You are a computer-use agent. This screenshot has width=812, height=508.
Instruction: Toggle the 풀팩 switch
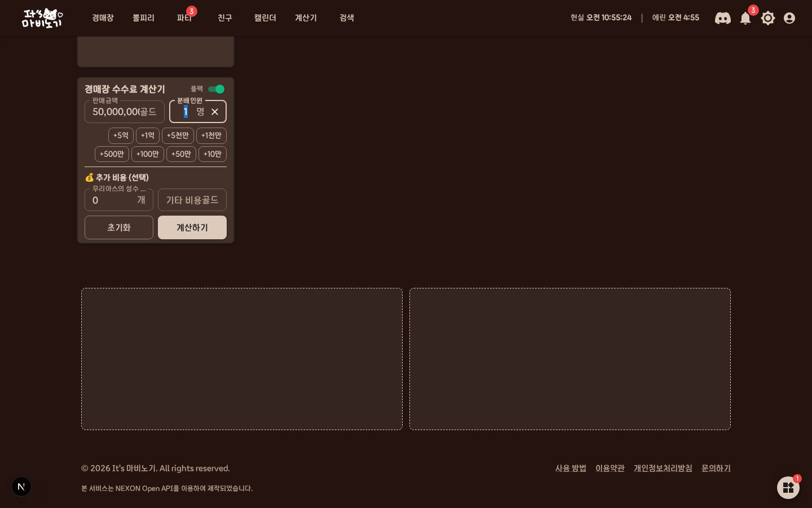coord(216,89)
